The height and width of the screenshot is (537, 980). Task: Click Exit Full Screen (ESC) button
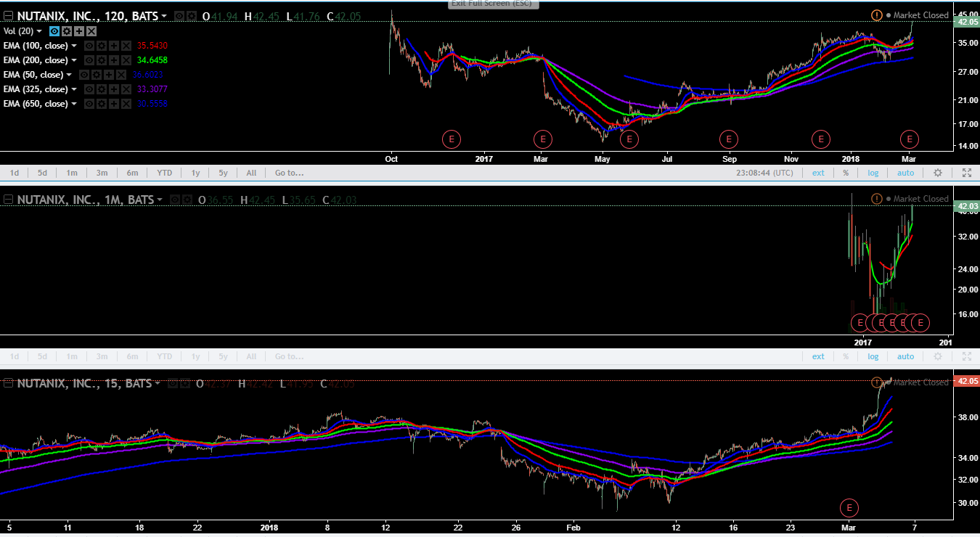click(492, 4)
